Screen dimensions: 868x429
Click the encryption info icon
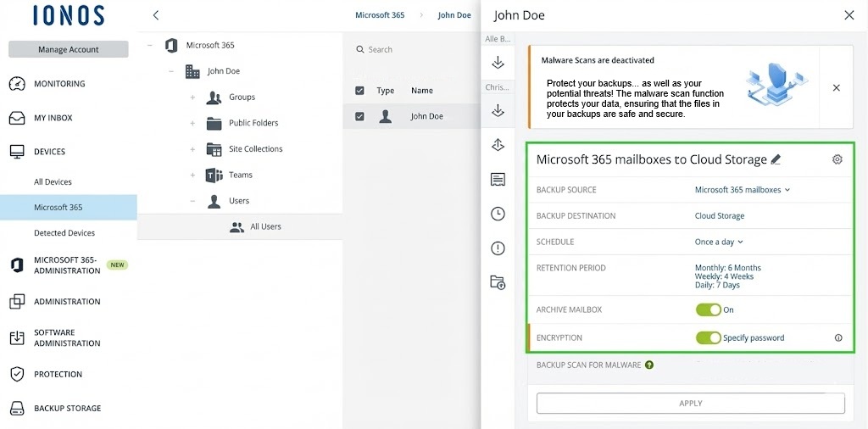(x=838, y=337)
